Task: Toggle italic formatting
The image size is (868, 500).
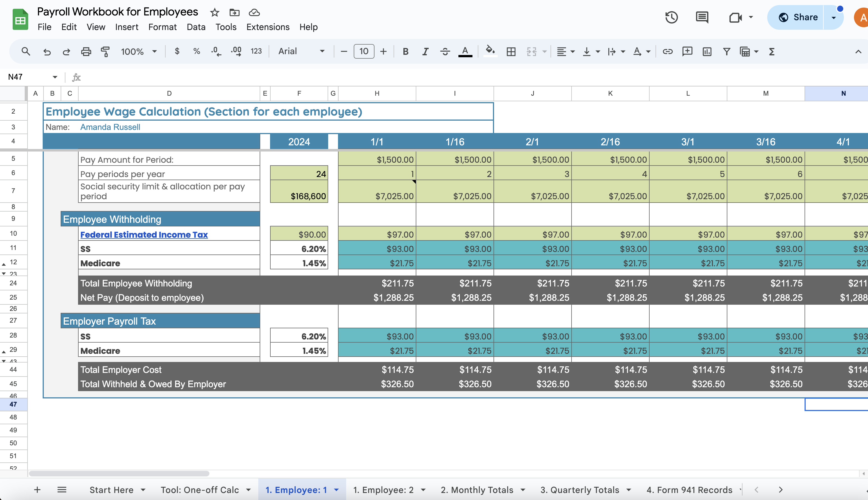Action: 425,52
